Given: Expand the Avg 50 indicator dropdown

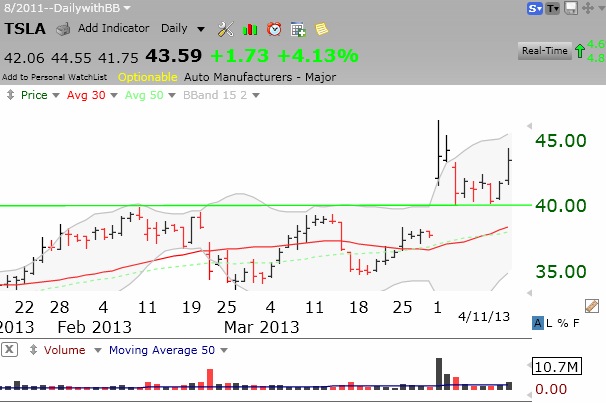Looking at the screenshot, I should [172, 95].
